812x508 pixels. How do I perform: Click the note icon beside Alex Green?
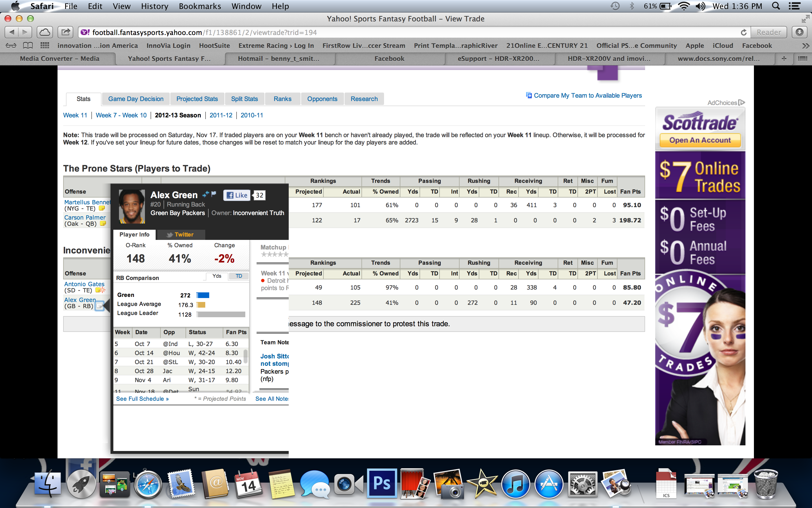(100, 306)
